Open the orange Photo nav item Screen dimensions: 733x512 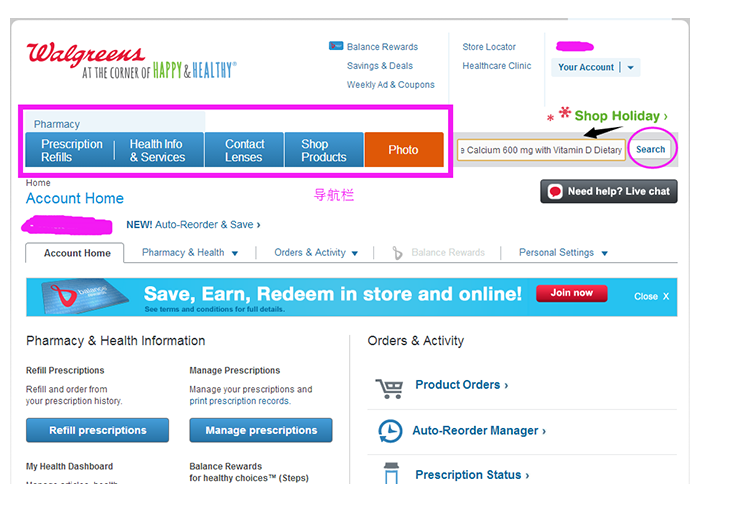(404, 150)
